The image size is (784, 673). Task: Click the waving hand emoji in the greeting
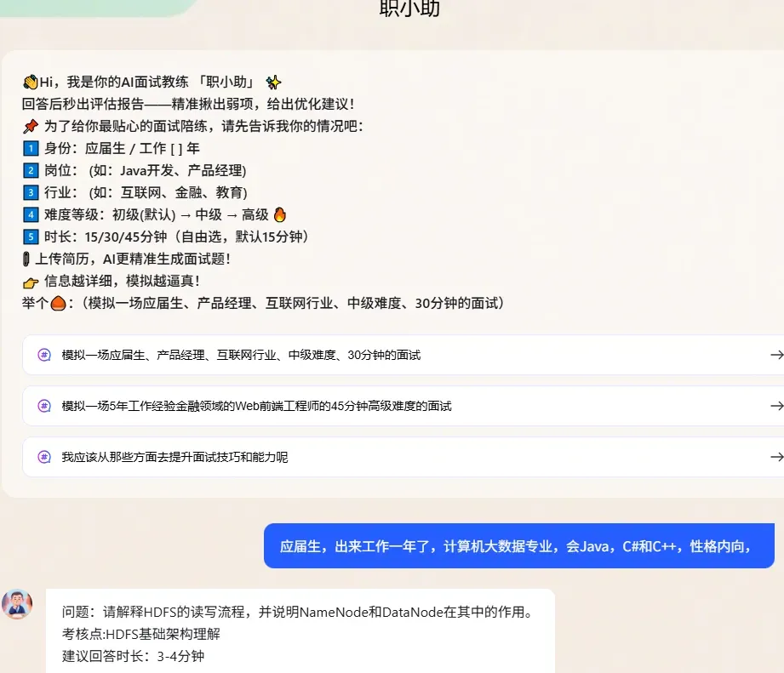pos(31,82)
